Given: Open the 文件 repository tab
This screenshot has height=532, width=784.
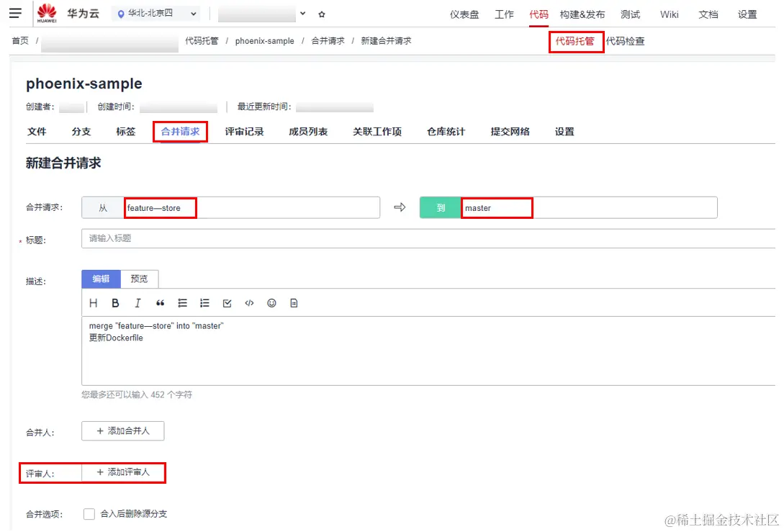Looking at the screenshot, I should pos(37,132).
